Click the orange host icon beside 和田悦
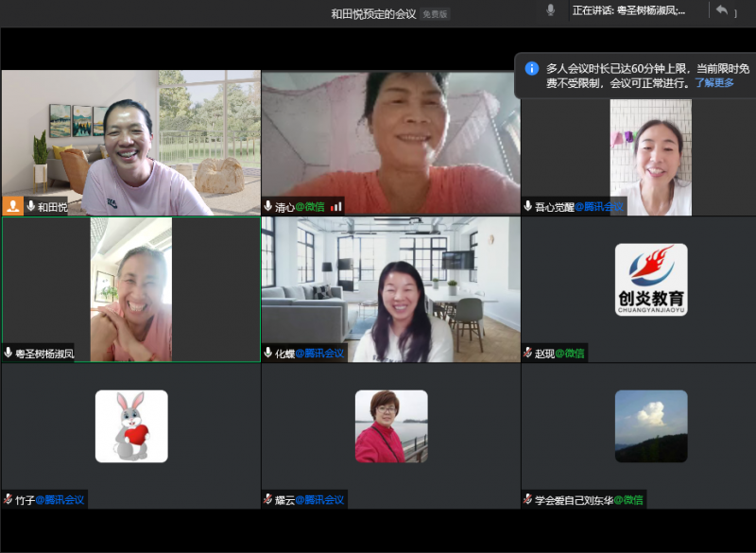The width and height of the screenshot is (756, 553). coord(12,206)
